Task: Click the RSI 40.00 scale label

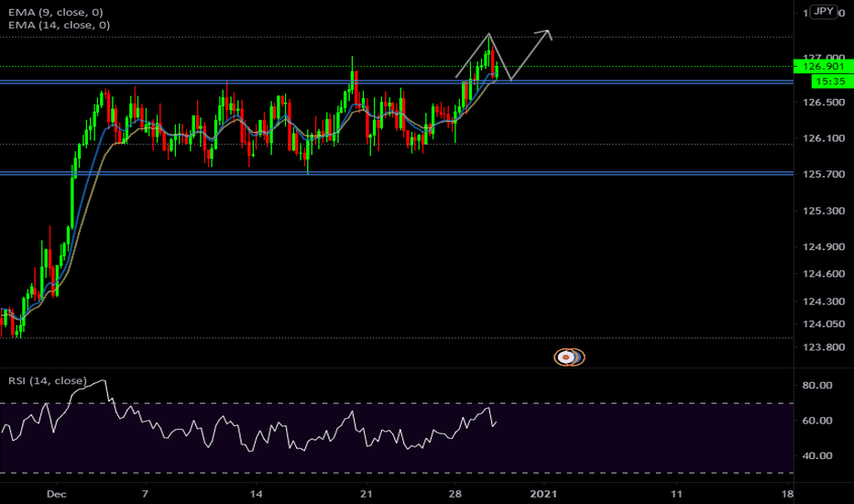Action: click(817, 455)
